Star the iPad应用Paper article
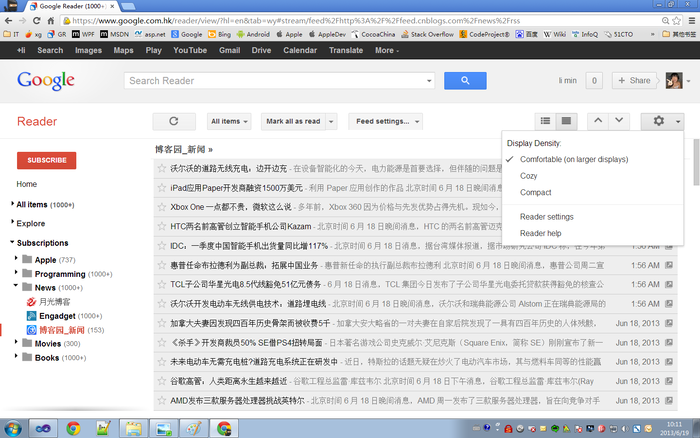The width and height of the screenshot is (700, 438). coord(162,188)
